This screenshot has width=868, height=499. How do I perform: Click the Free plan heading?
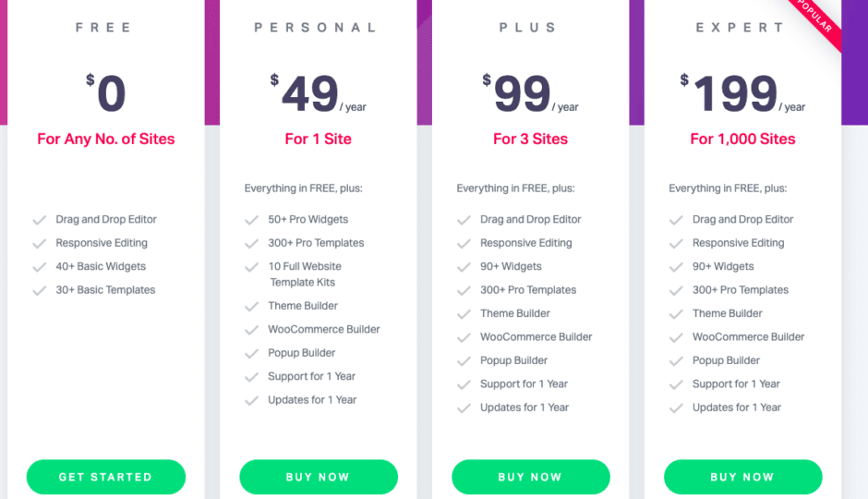tap(104, 28)
